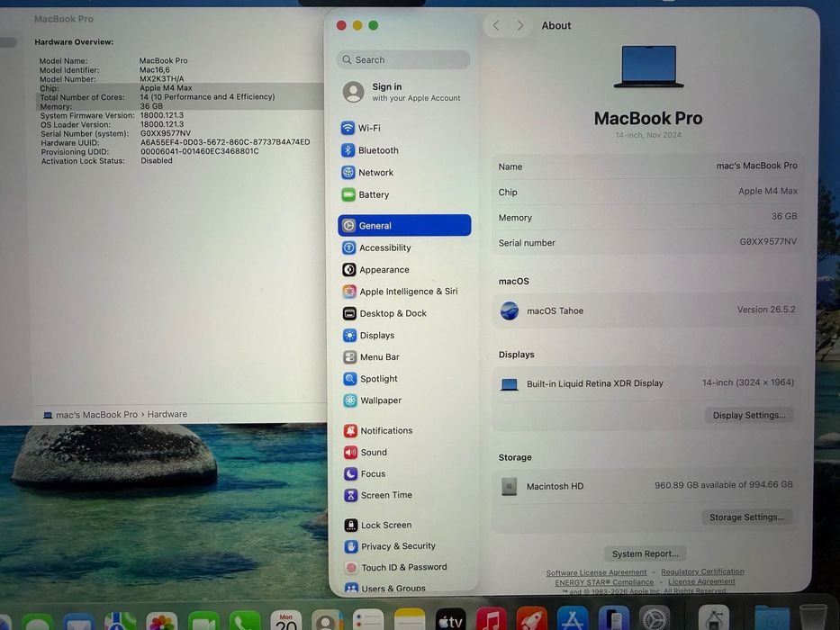Click the Storage Settings... button
Image resolution: width=840 pixels, height=630 pixels.
click(746, 517)
